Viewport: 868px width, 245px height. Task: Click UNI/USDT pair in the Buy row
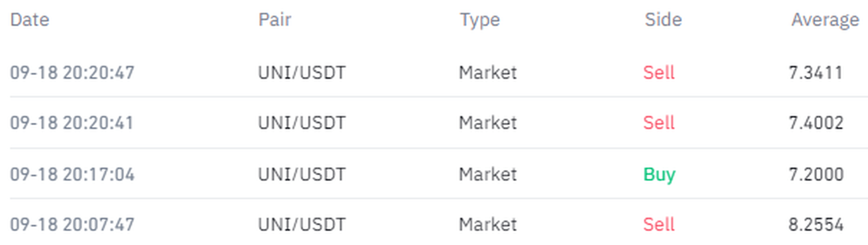tap(302, 175)
